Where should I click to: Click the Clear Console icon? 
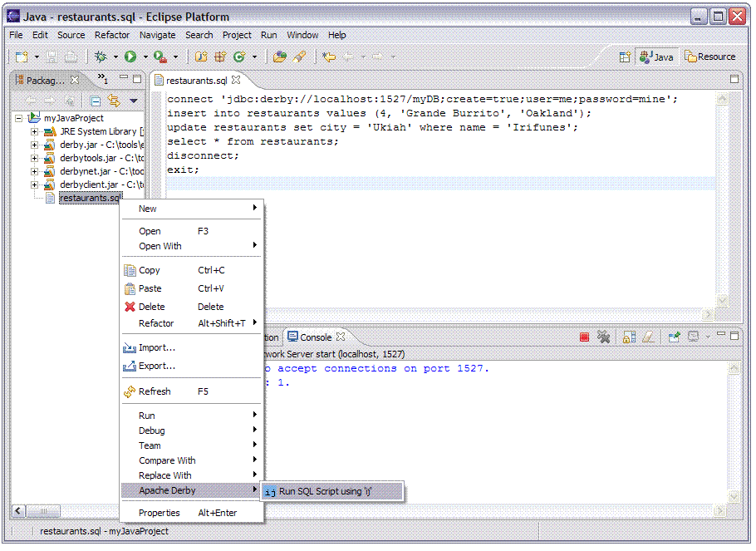coord(648,337)
